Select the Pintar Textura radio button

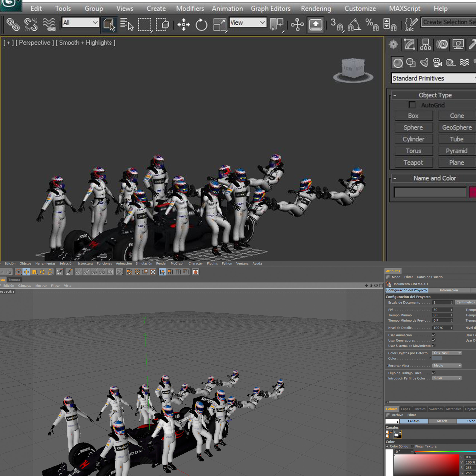tap(412, 446)
